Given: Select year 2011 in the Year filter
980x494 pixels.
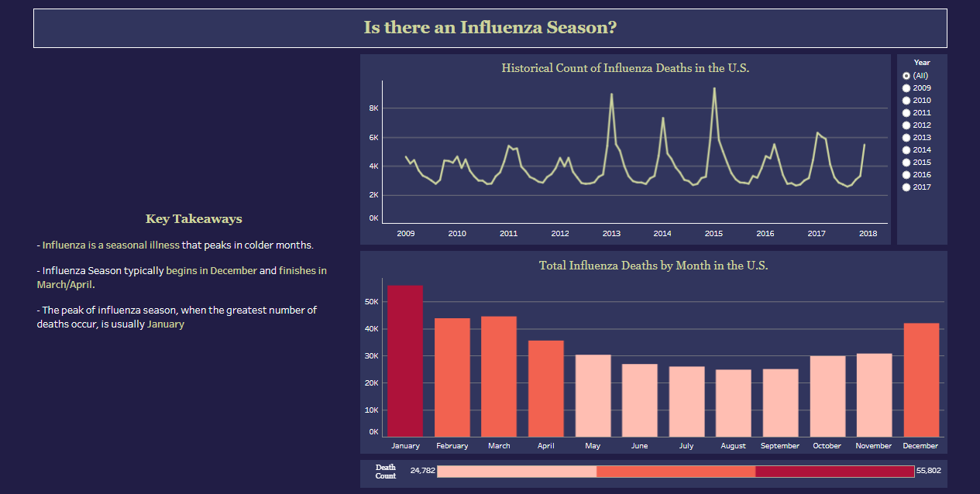Looking at the screenshot, I should click(x=906, y=112).
